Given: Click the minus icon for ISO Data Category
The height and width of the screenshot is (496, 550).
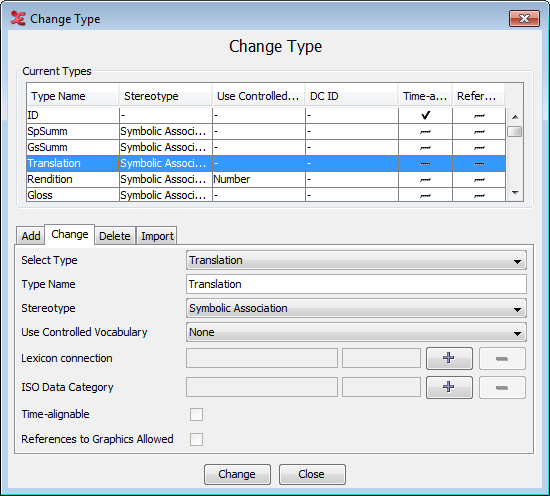Looking at the screenshot, I should [x=502, y=387].
